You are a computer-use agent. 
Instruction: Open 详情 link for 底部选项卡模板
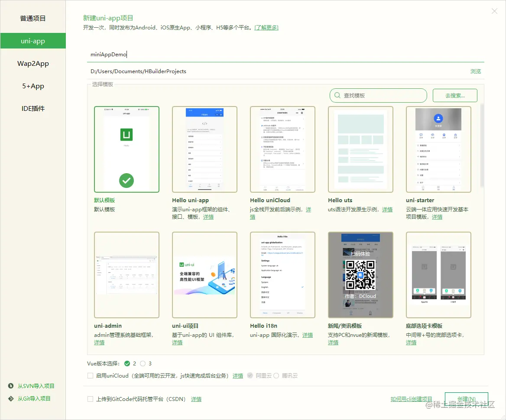point(411,342)
